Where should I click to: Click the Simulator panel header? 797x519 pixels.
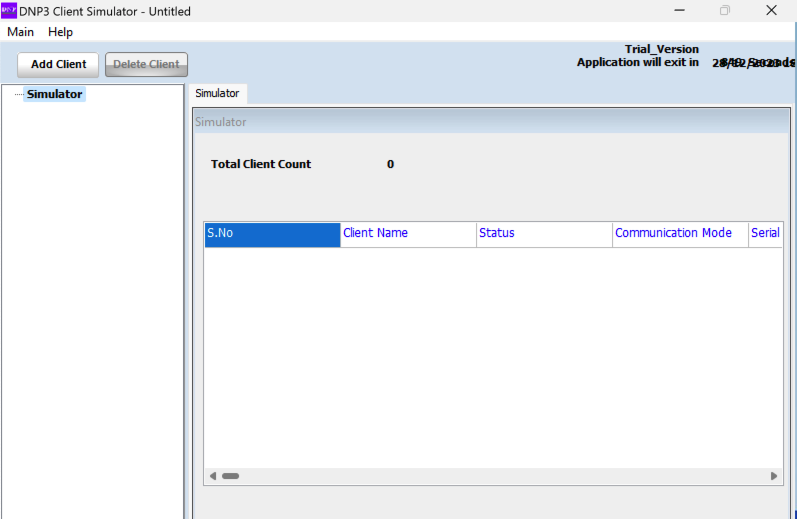(x=492, y=122)
